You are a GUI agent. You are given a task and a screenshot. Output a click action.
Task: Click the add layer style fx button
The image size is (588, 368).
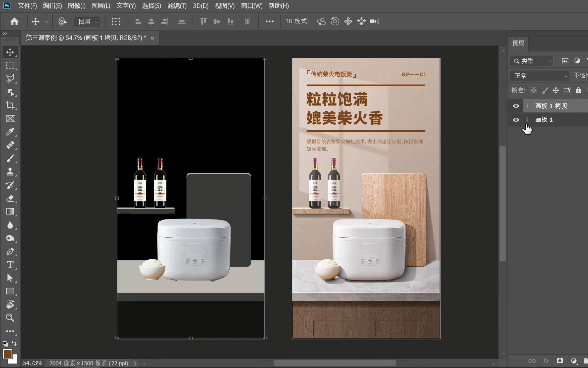[546, 361]
